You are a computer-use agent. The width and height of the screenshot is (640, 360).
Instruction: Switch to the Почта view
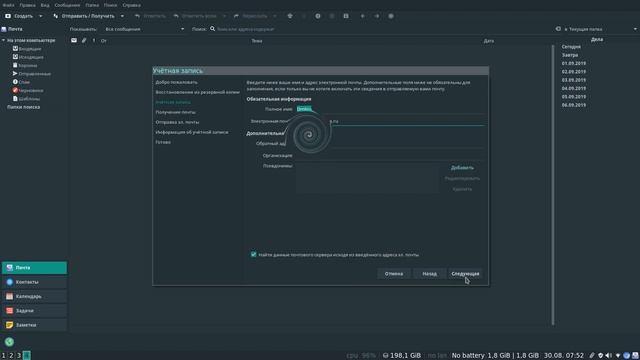[34, 268]
